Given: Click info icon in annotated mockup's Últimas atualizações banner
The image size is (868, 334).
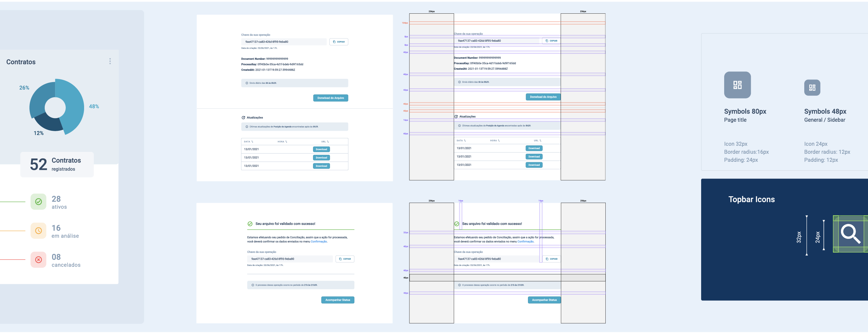Looking at the screenshot, I should point(459,126).
